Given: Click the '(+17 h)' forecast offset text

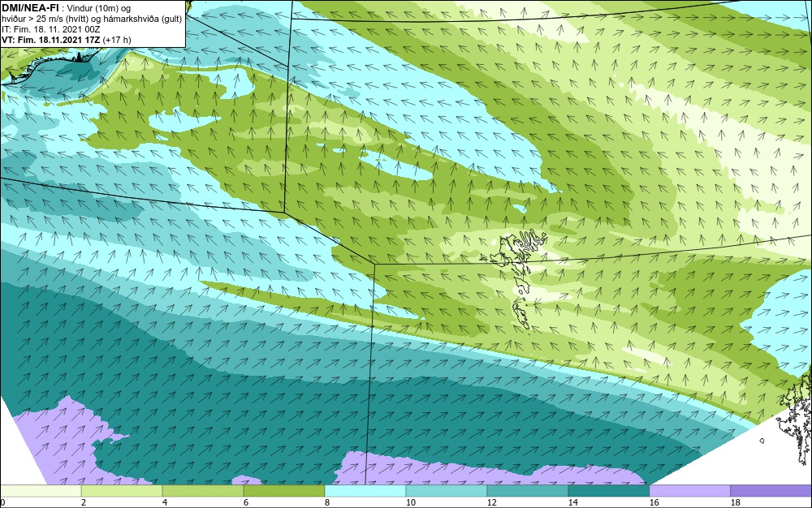Looking at the screenshot, I should click(117, 40).
